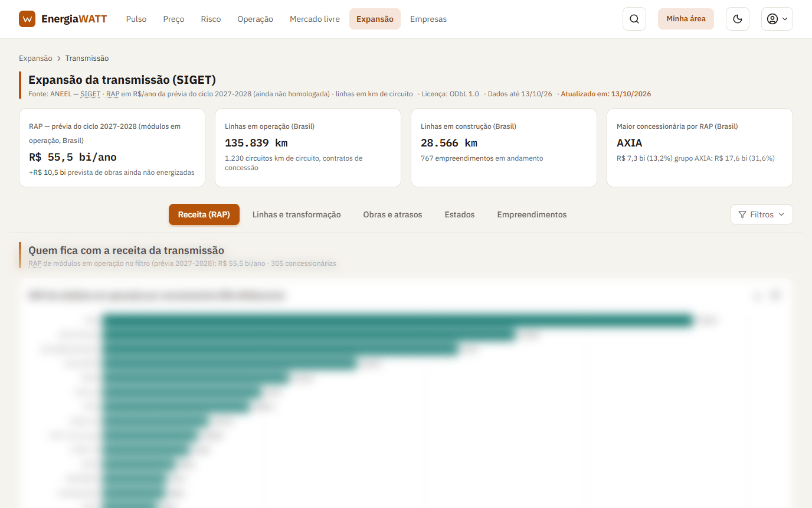Viewport: 812px width, 508px height.
Task: Click the Transmissão breadcrumb item
Action: pos(87,58)
